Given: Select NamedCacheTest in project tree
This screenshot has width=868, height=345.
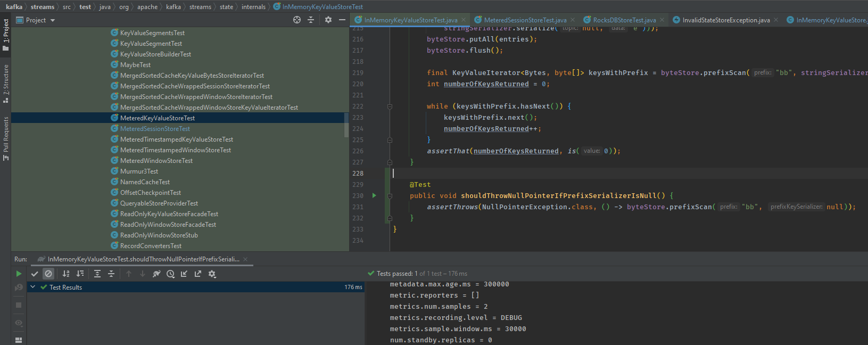Looking at the screenshot, I should click(x=145, y=182).
